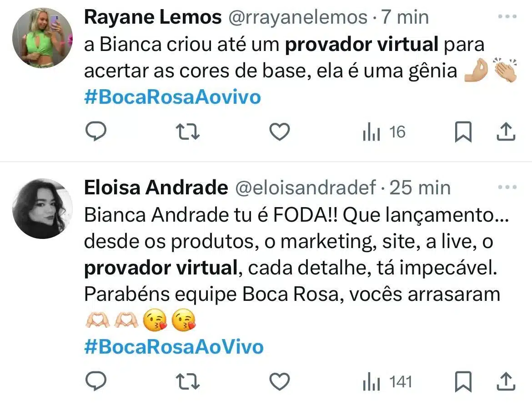
Task: Bookmark Rayane Lemos's tweet
Action: point(463,132)
